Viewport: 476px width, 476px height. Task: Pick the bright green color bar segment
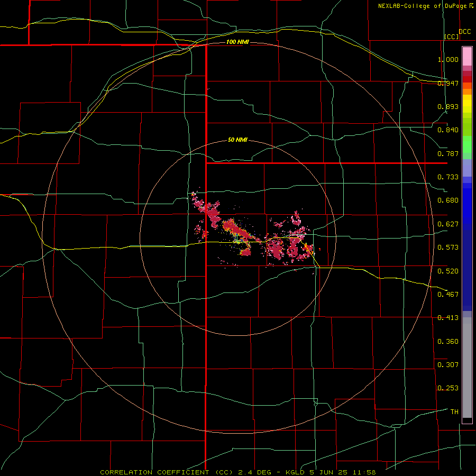(x=467, y=144)
